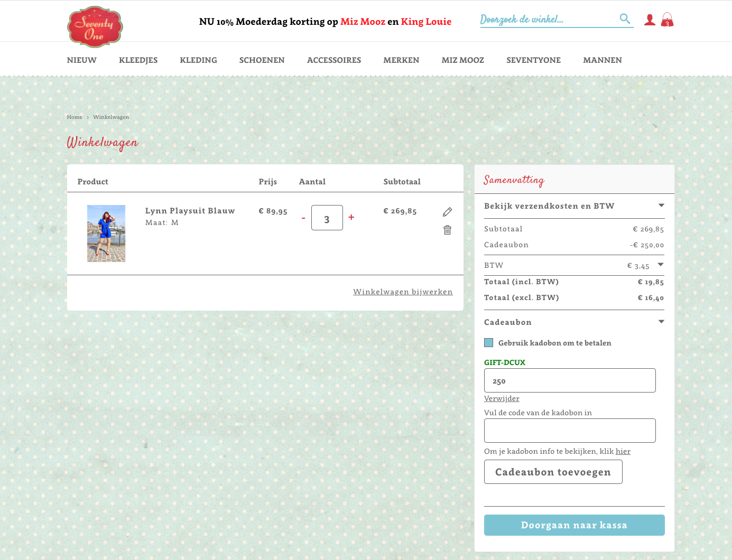Click the Seventy One logo
This screenshot has width=732, height=560.
tap(95, 26)
